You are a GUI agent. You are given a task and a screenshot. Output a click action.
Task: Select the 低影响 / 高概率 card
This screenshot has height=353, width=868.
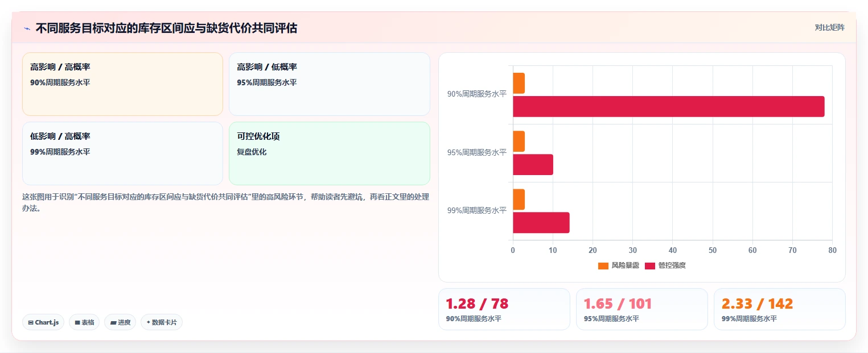pyautogui.click(x=122, y=153)
